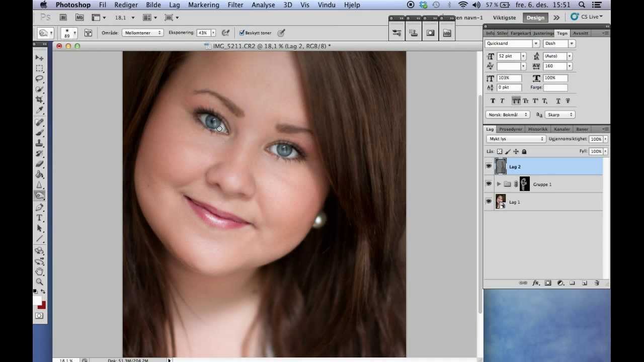Viewport: 644px width, 362px height.
Task: Select the Dodge tool in toolbox
Action: tap(39, 196)
